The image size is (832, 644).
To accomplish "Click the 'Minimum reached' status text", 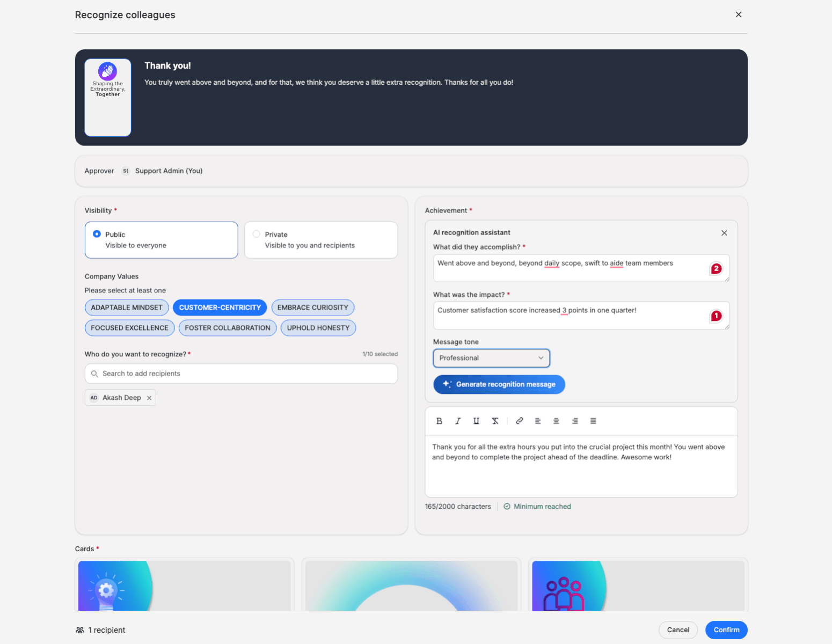I will 542,507.
